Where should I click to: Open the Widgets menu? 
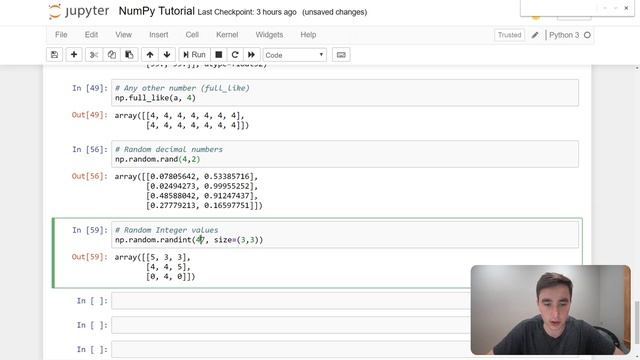click(269, 35)
